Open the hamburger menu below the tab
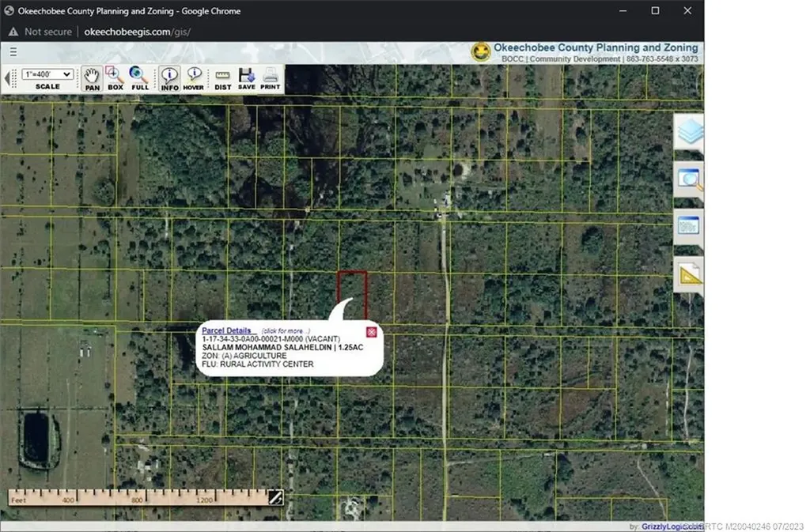Image resolution: width=810 pixels, height=532 pixels. [13, 51]
